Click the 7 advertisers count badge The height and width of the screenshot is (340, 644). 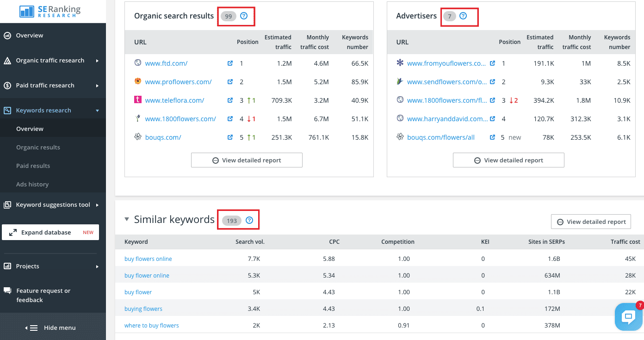coord(449,16)
